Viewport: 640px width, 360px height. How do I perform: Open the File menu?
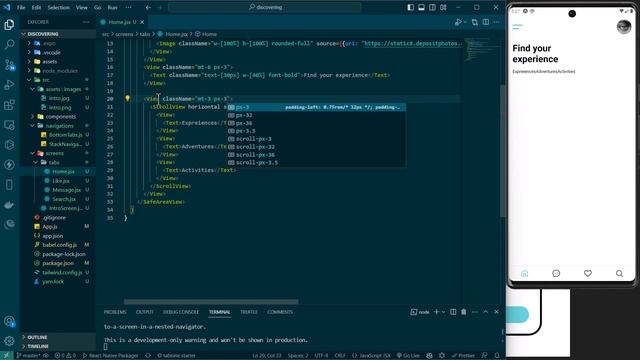tap(21, 7)
